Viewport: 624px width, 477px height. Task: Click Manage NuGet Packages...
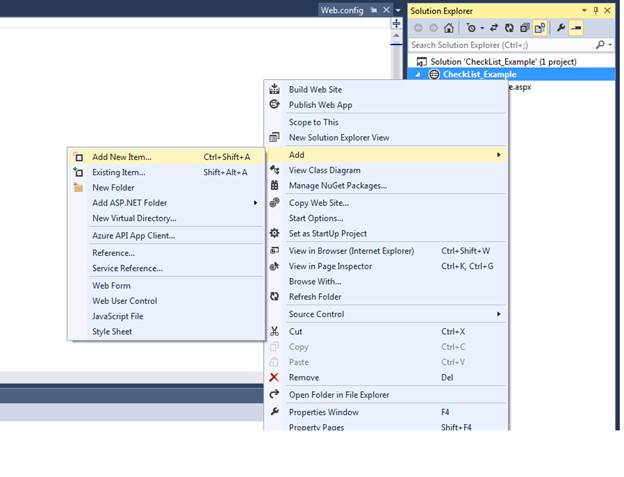(x=386, y=186)
